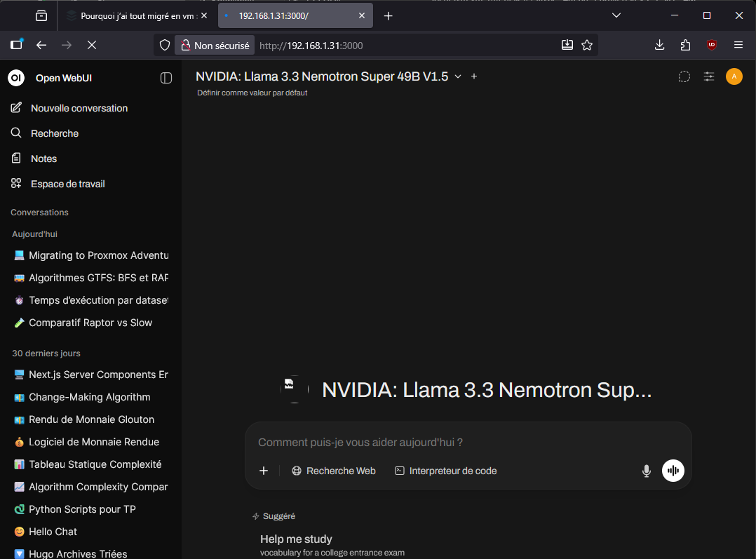This screenshot has height=559, width=756.
Task: Open the browser tab list chevron
Action: pos(616,15)
